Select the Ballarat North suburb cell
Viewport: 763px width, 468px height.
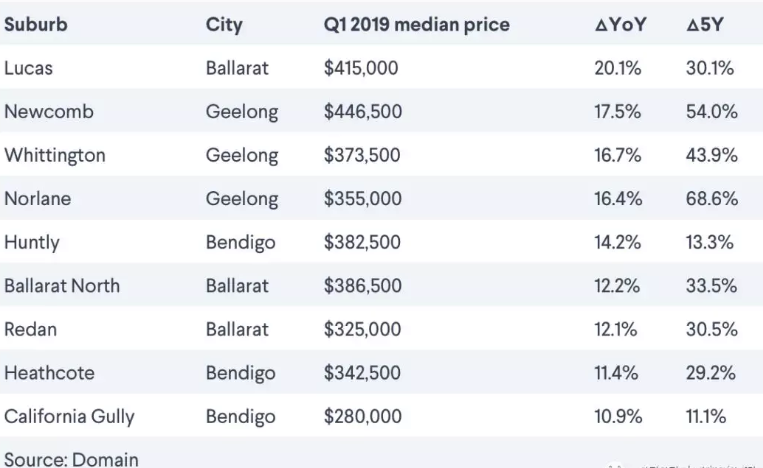click(62, 286)
